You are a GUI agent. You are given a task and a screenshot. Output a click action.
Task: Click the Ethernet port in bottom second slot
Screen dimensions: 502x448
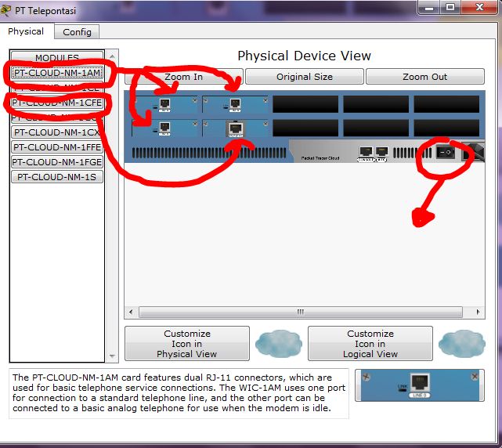[x=235, y=128]
